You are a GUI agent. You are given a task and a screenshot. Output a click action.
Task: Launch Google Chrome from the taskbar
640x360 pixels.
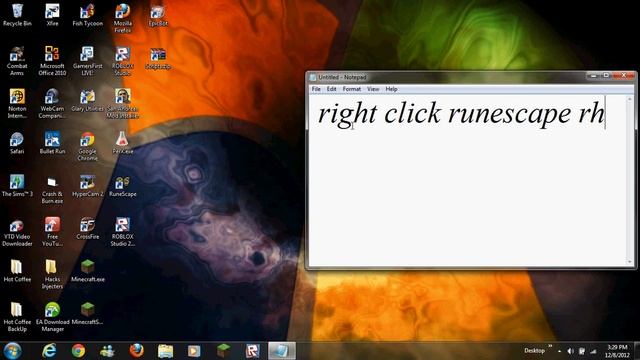coord(78,351)
